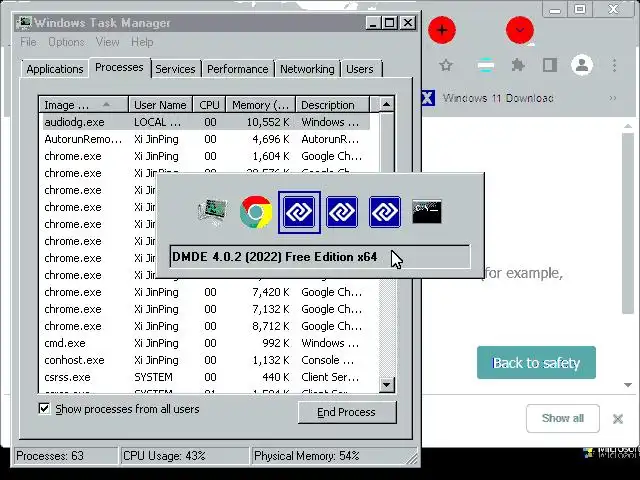The height and width of the screenshot is (480, 640).
Task: Click the LOCAL ... user name cell
Action: point(158,122)
